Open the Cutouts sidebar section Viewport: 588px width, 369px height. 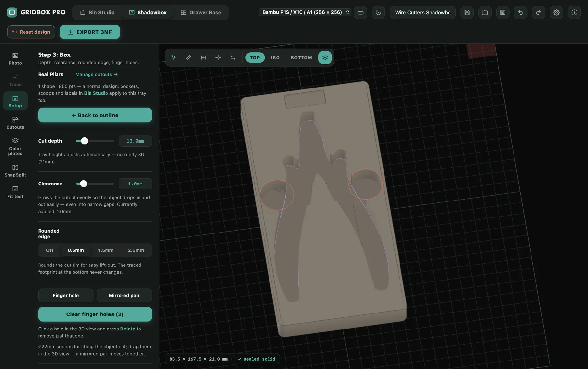[x=15, y=123]
